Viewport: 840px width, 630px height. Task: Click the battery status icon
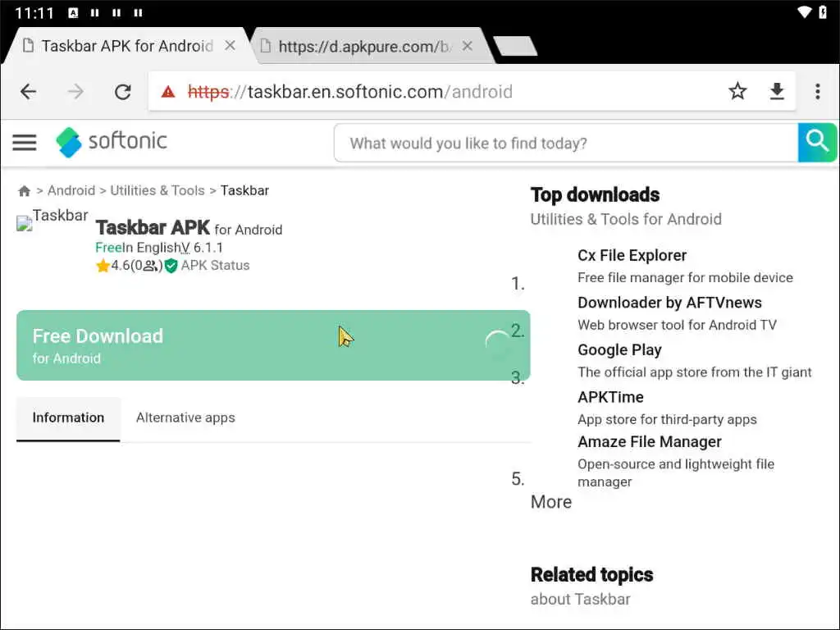[824, 11]
